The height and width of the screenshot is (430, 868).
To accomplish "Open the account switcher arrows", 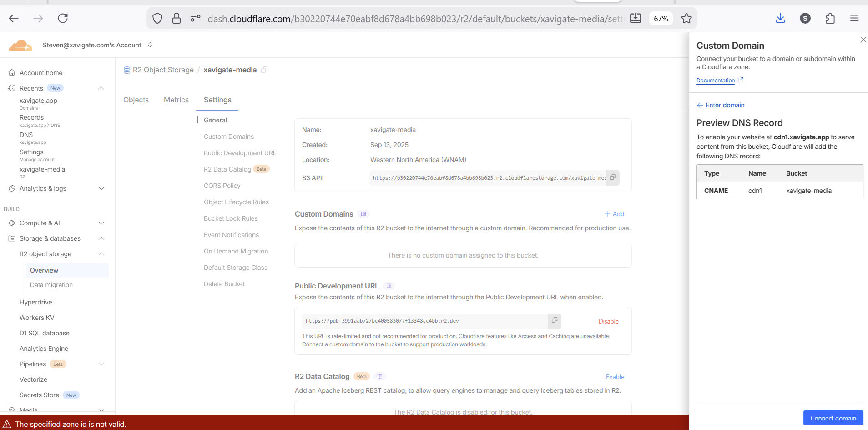I will [x=150, y=45].
